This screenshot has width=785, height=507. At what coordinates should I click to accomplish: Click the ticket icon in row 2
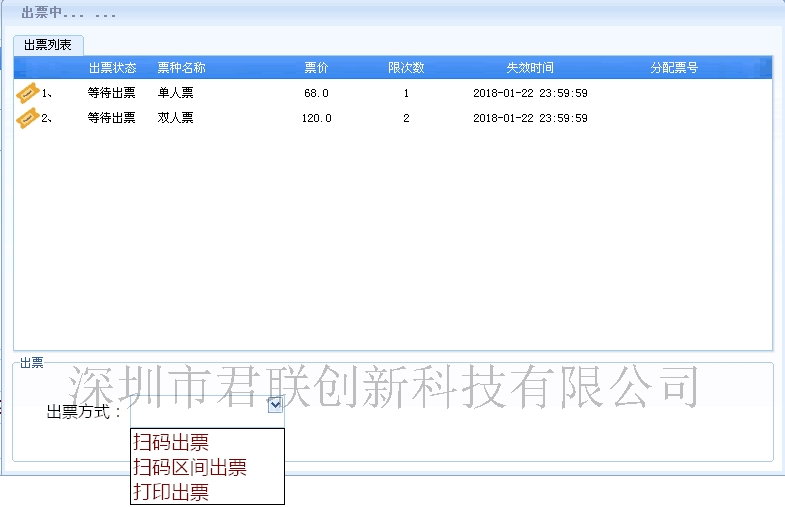(x=27, y=118)
